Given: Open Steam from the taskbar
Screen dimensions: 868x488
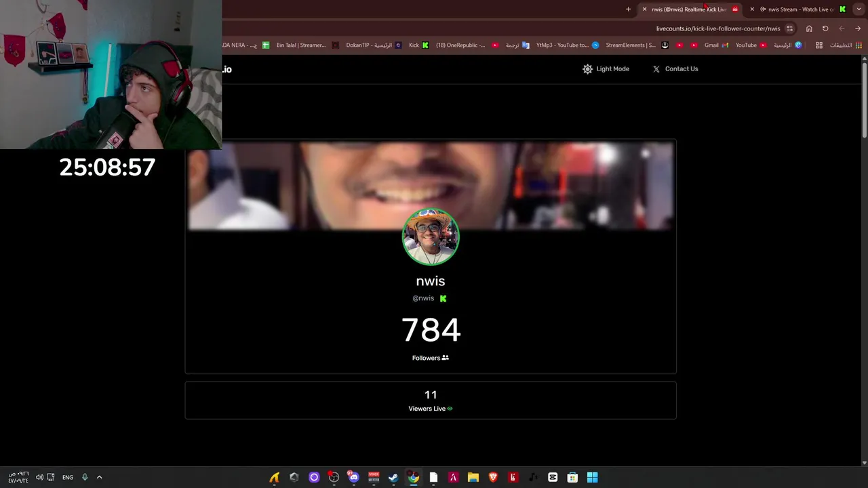Looking at the screenshot, I should pos(393,477).
